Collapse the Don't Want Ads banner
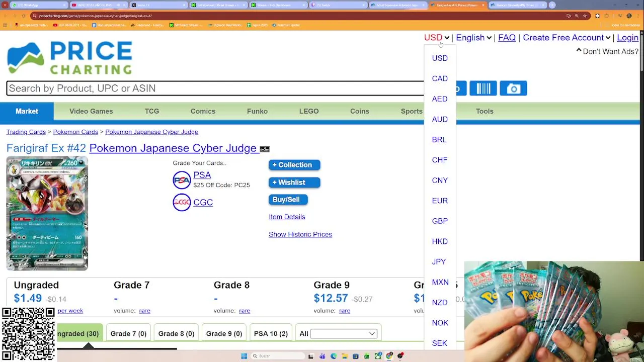 607,51
